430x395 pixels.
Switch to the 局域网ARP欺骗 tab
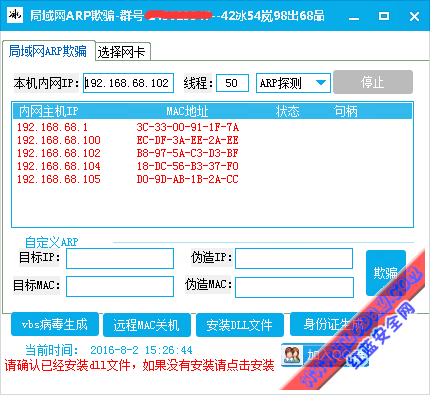point(49,51)
